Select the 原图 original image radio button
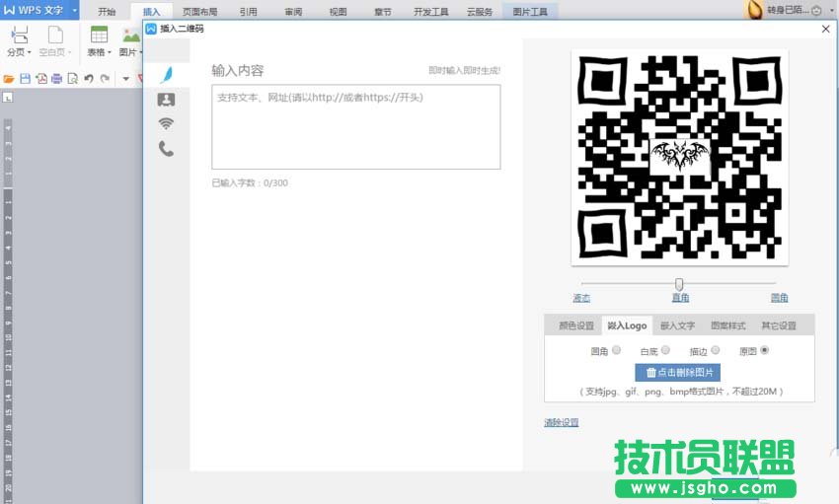This screenshot has height=504, width=839. pyautogui.click(x=764, y=350)
